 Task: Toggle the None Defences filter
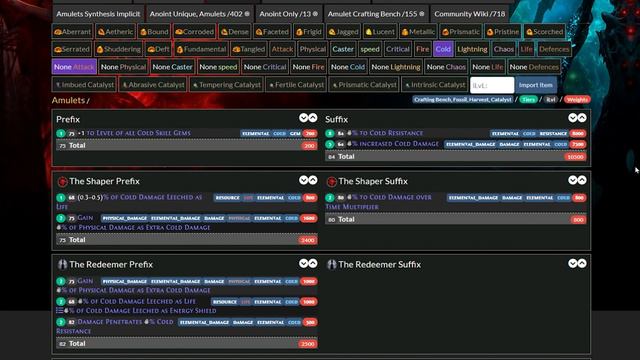tap(534, 67)
